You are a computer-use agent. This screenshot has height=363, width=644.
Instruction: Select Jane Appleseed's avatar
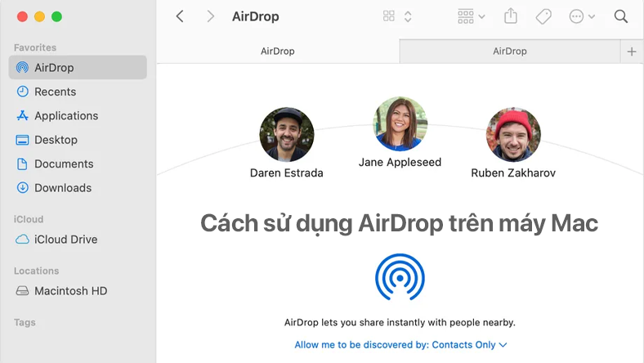[x=400, y=123]
